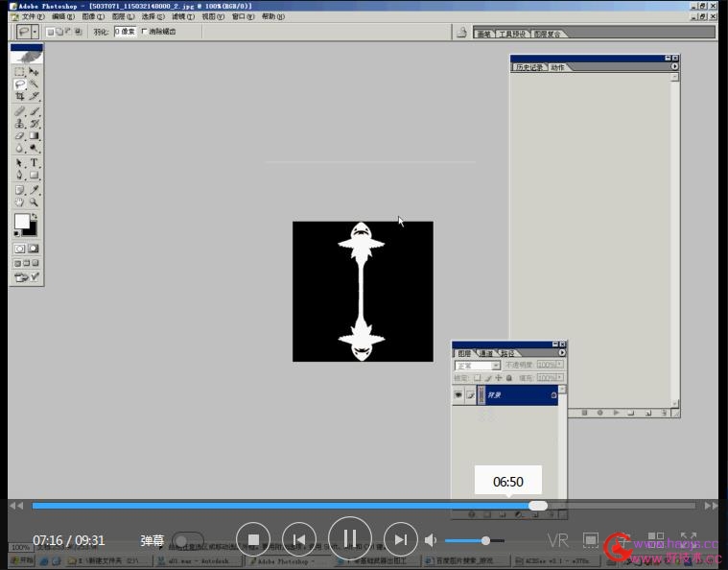Click the foreground color swatch
Screen dimensions: 728x570
pos(22,221)
